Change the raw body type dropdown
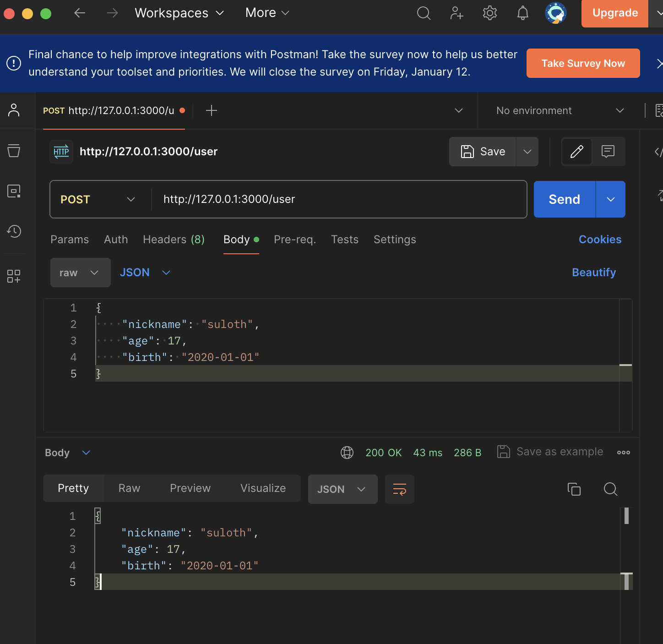The width and height of the screenshot is (663, 644). 81,273
